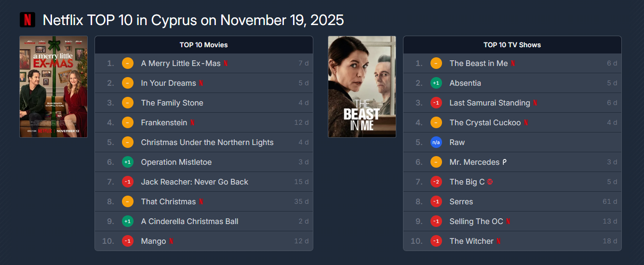
Task: Click the Netflix logo beside the page title
Action: (27, 20)
